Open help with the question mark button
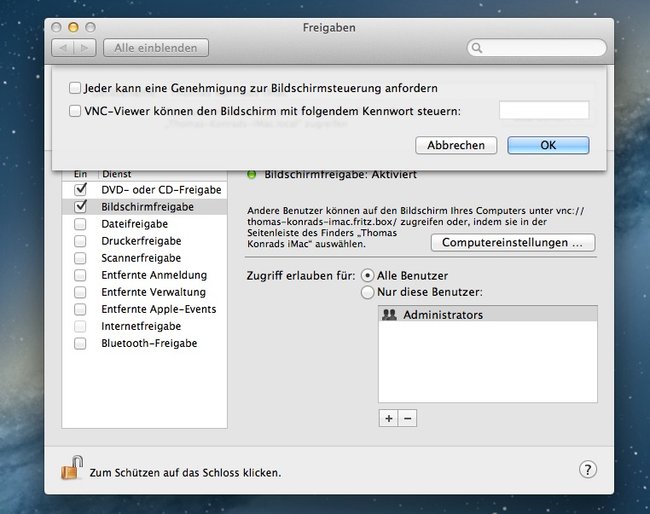The height and width of the screenshot is (514, 650). tap(587, 470)
